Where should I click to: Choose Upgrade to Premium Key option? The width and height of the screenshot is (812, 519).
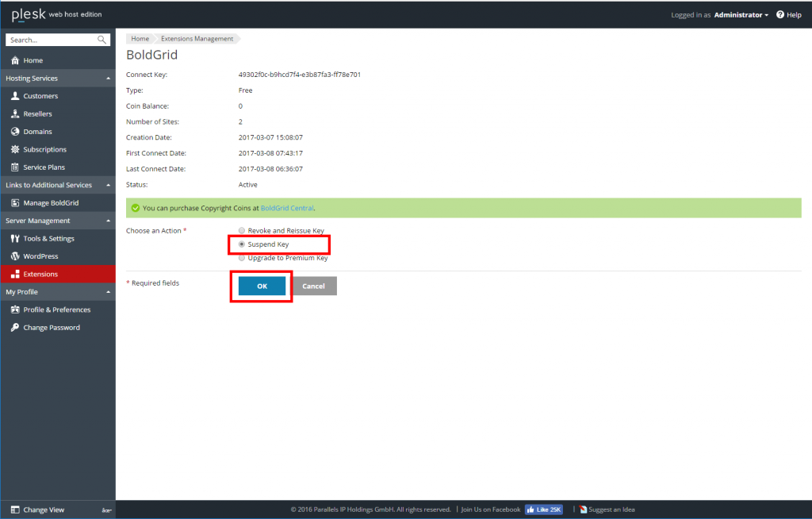tap(242, 258)
